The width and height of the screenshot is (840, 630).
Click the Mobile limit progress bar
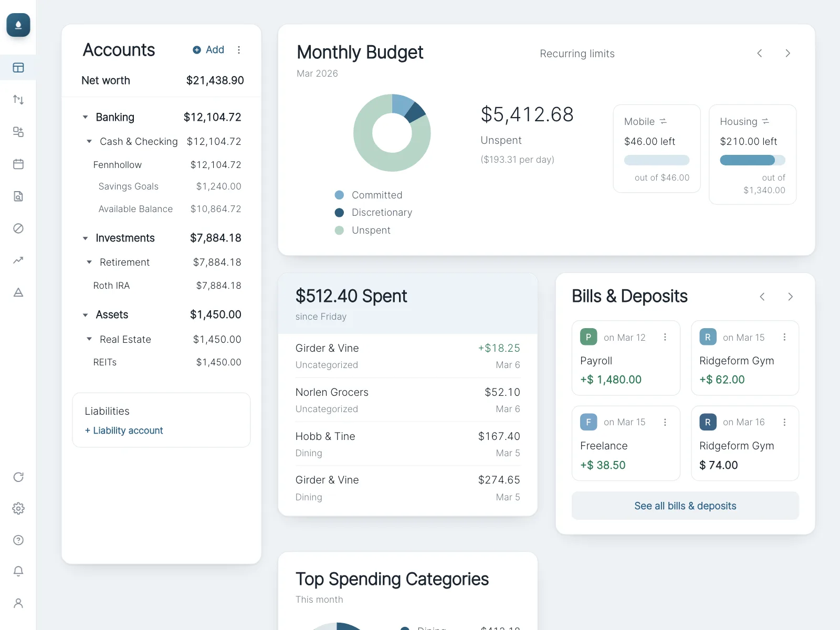(x=657, y=160)
